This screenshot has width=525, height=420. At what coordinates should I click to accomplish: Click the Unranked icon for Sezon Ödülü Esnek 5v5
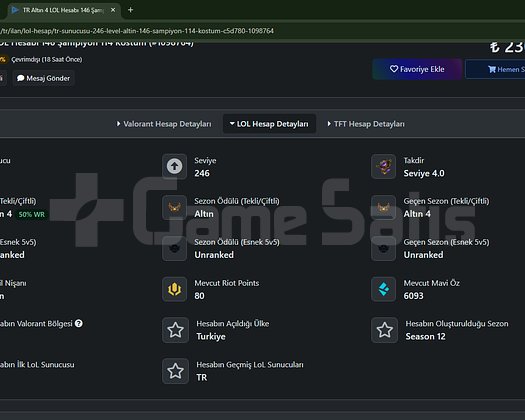[174, 249]
